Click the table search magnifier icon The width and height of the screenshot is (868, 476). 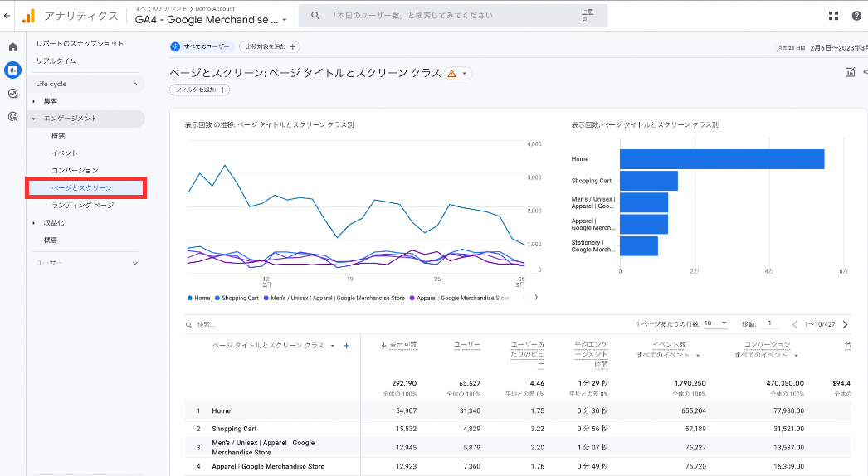tap(188, 325)
